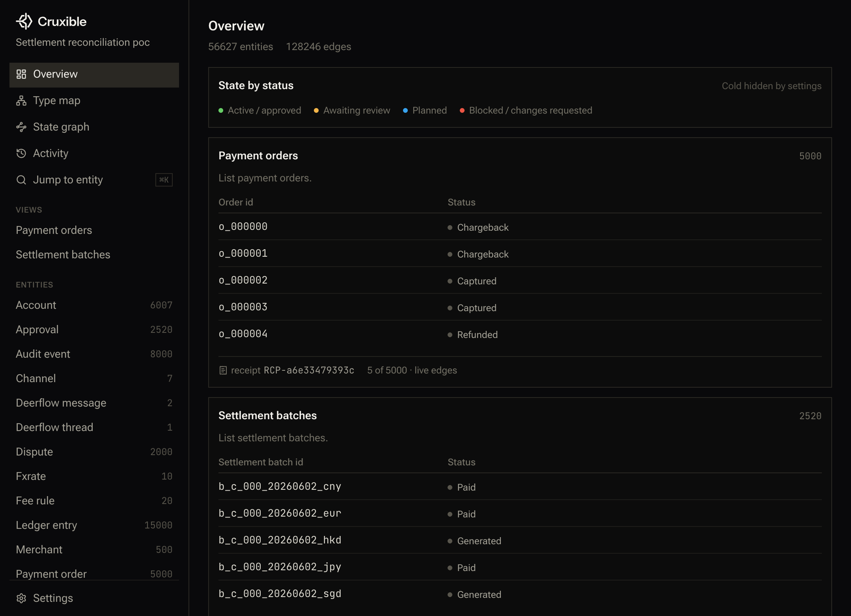851x616 pixels.
Task: Open Settings from the sidebar
Action: 94,598
